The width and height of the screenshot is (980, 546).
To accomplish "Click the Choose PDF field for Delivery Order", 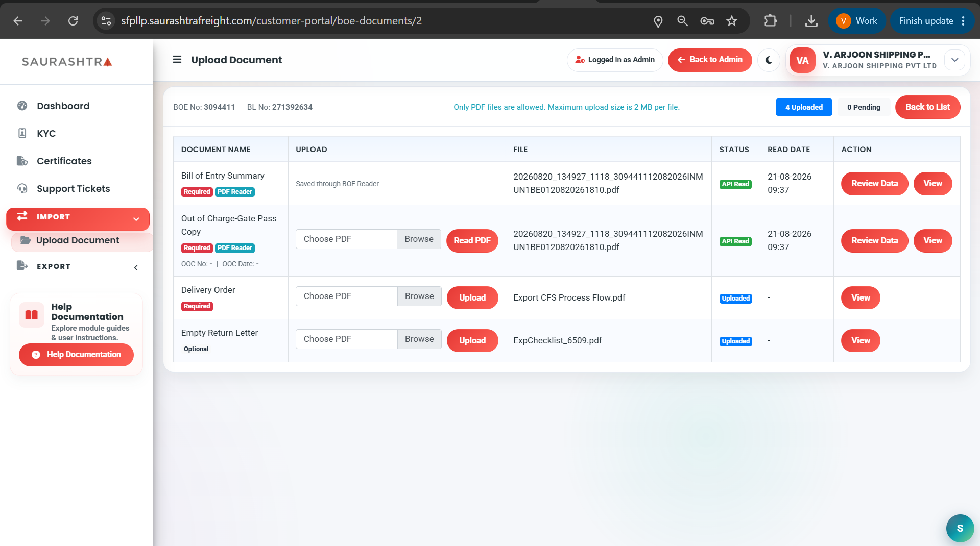I will pos(346,296).
